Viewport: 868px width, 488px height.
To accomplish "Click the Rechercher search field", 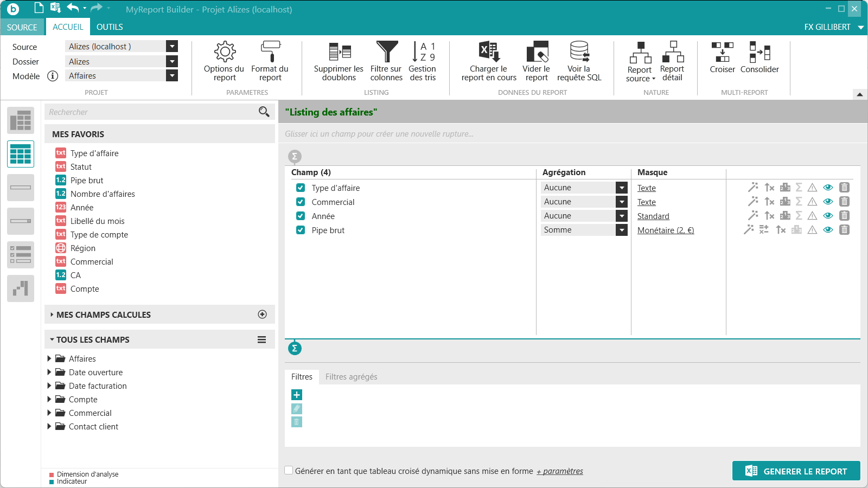I will 152,112.
